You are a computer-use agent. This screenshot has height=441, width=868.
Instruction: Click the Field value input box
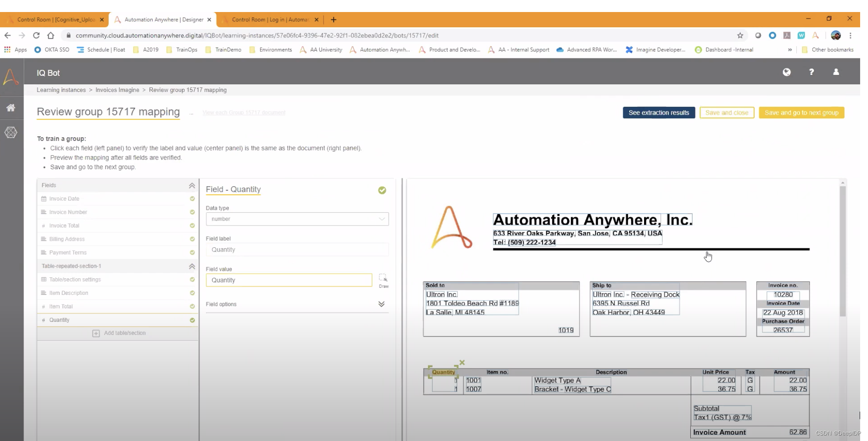[x=289, y=280]
